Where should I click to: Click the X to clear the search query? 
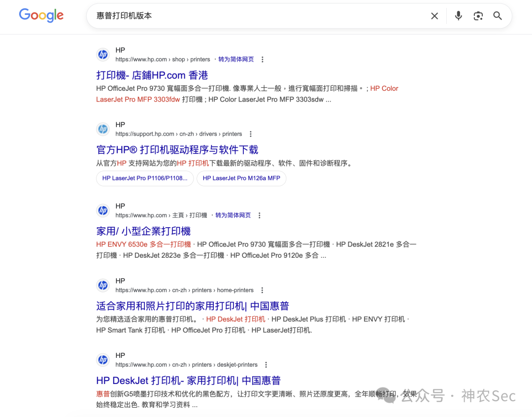(x=434, y=16)
